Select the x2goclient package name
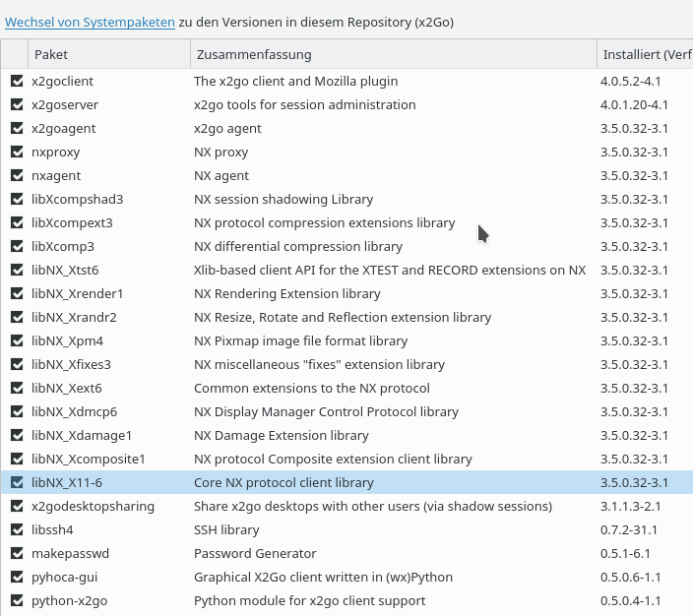693x616 pixels. (x=62, y=82)
